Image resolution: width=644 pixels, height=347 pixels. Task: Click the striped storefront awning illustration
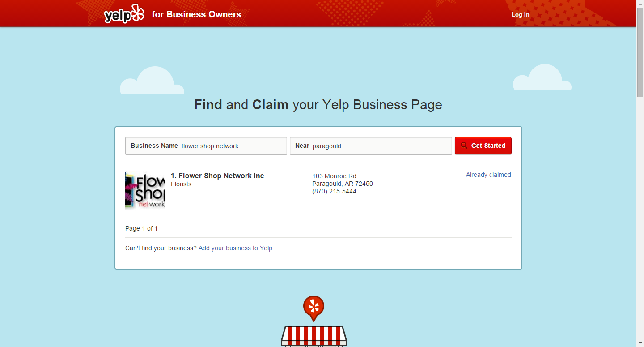[314, 335]
